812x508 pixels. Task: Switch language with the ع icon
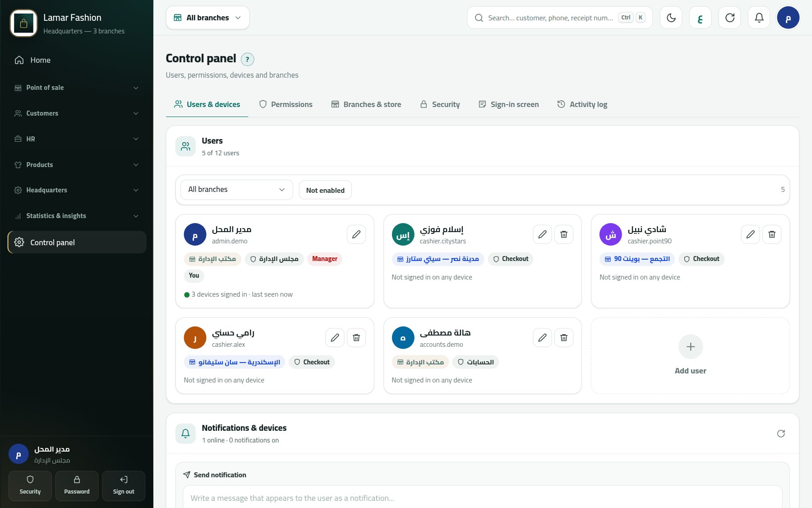click(x=700, y=18)
